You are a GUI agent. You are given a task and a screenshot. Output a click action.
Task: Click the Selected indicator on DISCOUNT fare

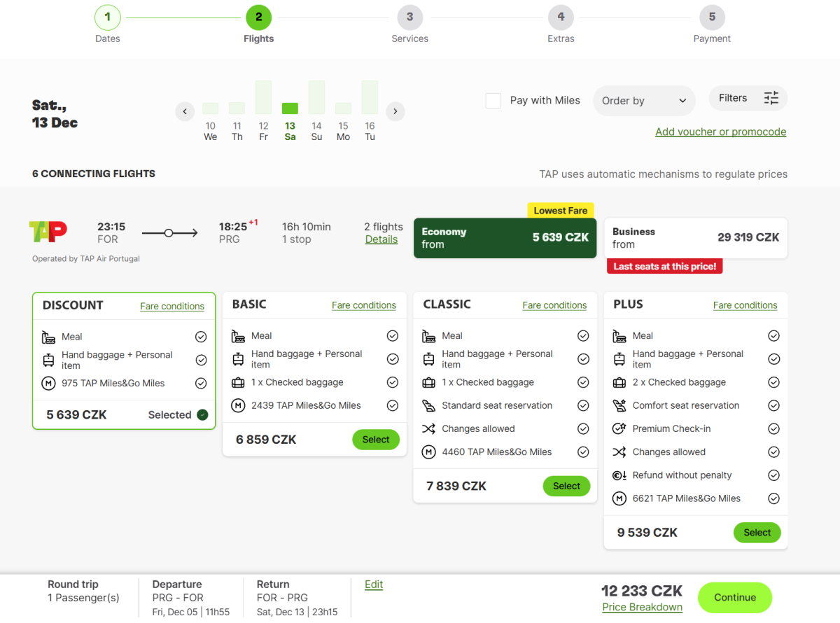click(202, 415)
